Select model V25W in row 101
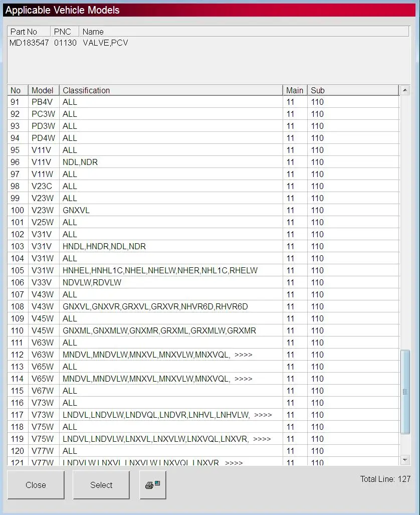 (x=43, y=222)
